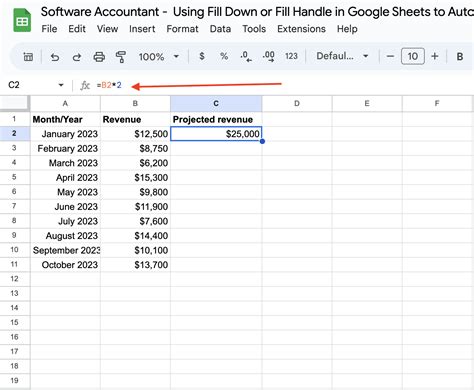This screenshot has width=474, height=390.
Task: Open the Format menu
Action: [x=182, y=29]
